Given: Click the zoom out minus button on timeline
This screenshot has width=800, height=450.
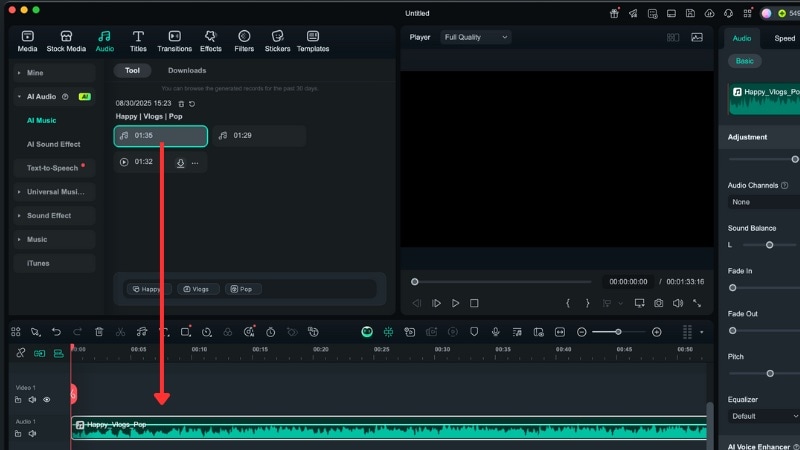Looking at the screenshot, I should click(582, 332).
